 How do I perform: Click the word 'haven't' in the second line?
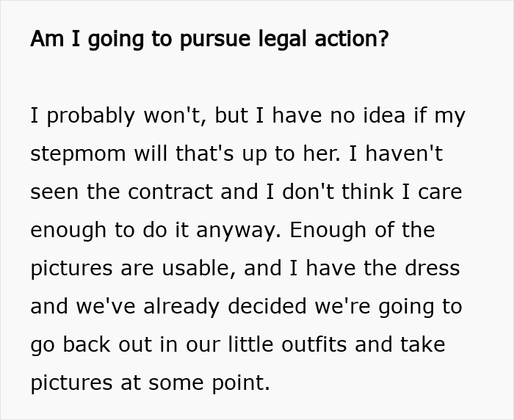pyautogui.click(x=404, y=153)
